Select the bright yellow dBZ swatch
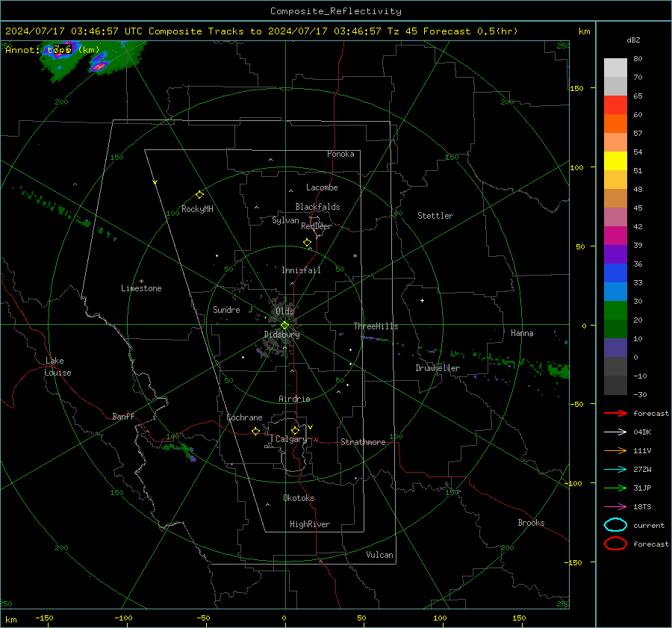The image size is (672, 628). (x=615, y=161)
